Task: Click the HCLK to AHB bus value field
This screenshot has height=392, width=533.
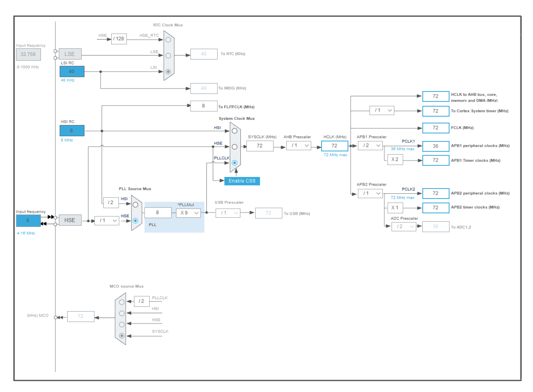Action: pos(436,96)
